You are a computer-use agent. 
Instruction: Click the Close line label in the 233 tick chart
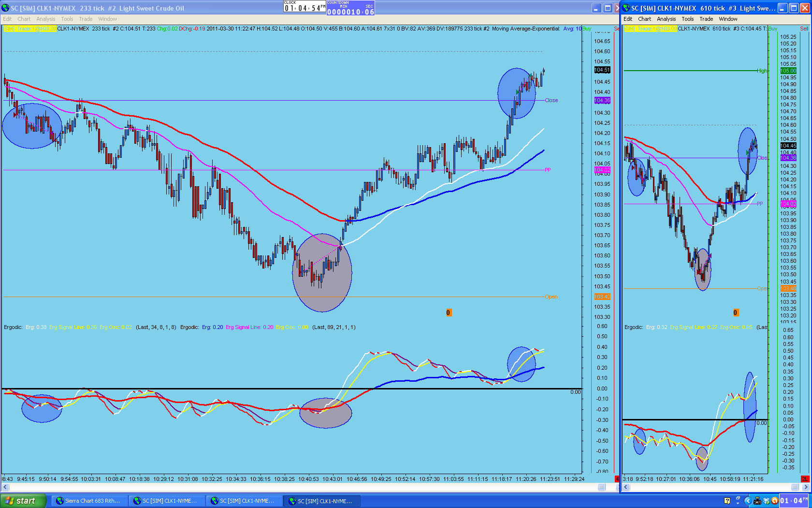(x=551, y=100)
